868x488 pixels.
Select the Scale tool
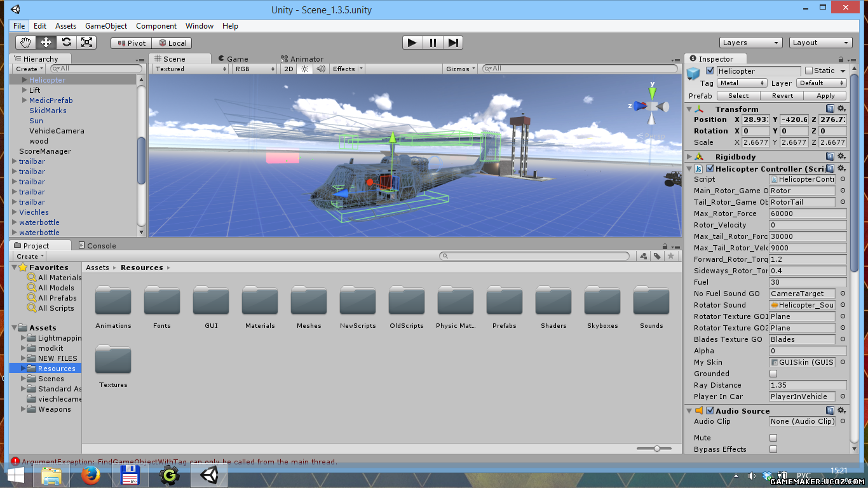click(x=87, y=43)
